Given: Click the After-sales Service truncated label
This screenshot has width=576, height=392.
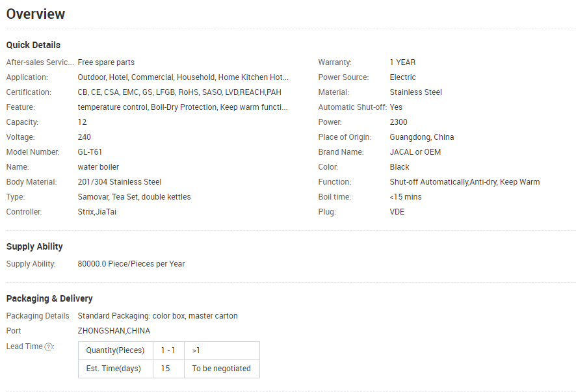Looking at the screenshot, I should (x=40, y=62).
